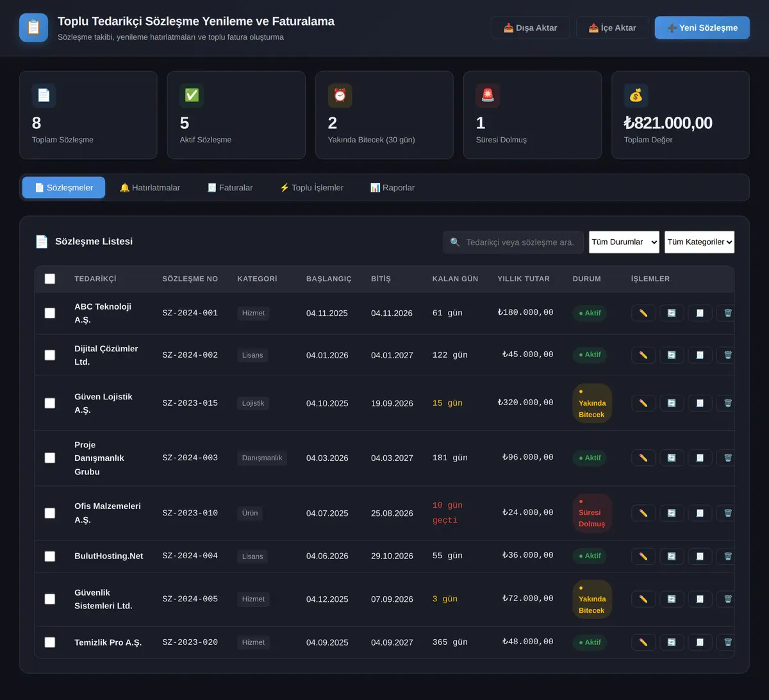Renew the Dijital Çözümler Ltd. contract
Image resolution: width=769 pixels, height=700 pixels.
click(672, 355)
